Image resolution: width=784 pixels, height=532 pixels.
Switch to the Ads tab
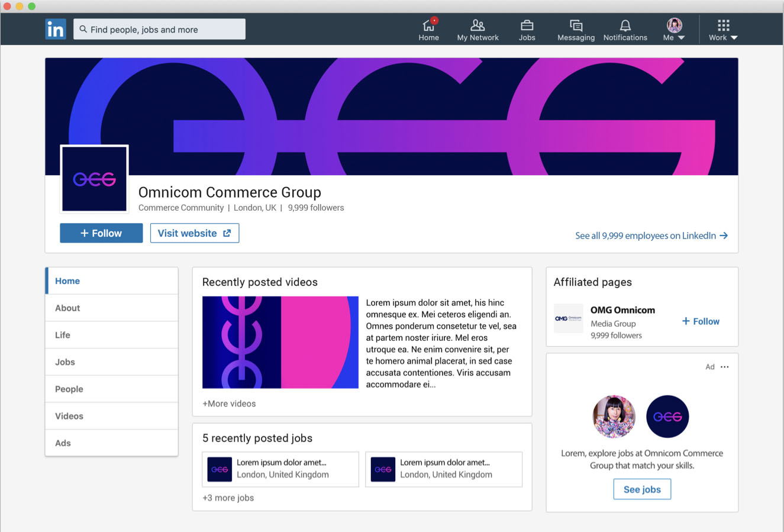click(x=112, y=443)
